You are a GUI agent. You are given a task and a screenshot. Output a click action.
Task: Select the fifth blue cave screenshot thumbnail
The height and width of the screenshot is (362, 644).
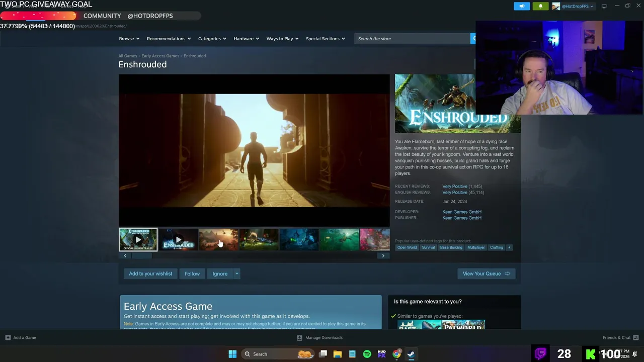coord(299,240)
